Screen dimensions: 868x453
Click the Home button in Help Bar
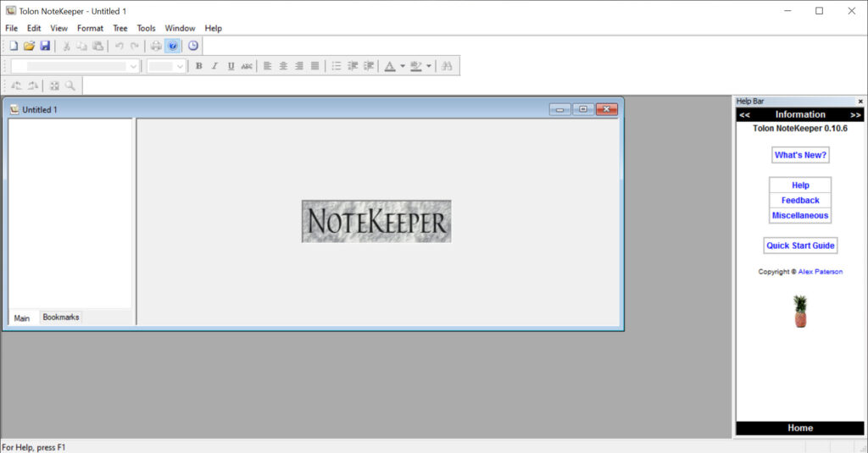tap(800, 428)
